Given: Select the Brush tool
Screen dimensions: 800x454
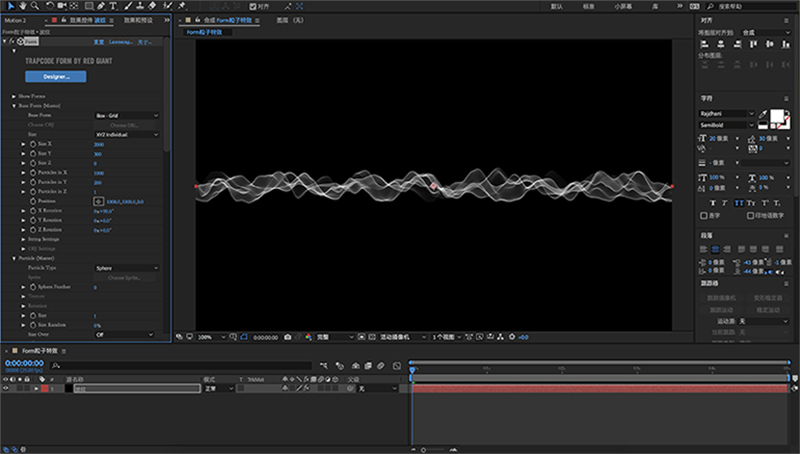Looking at the screenshot, I should (128, 6).
